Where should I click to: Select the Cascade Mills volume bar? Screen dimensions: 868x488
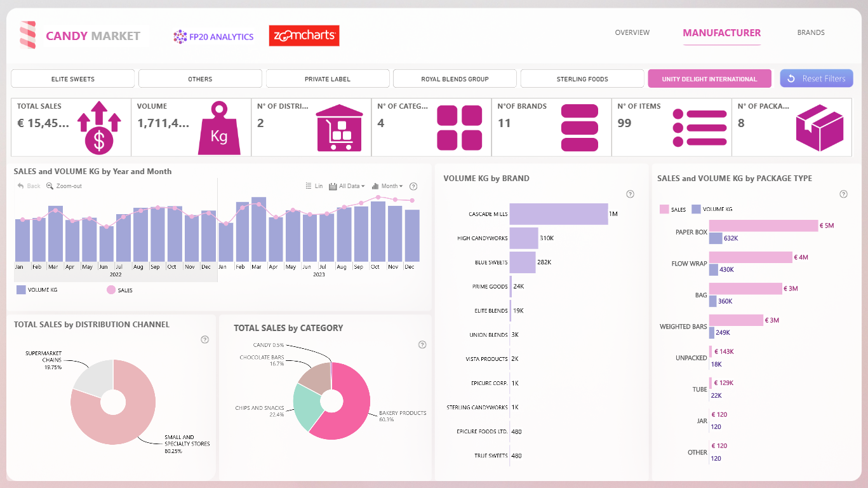pos(559,214)
